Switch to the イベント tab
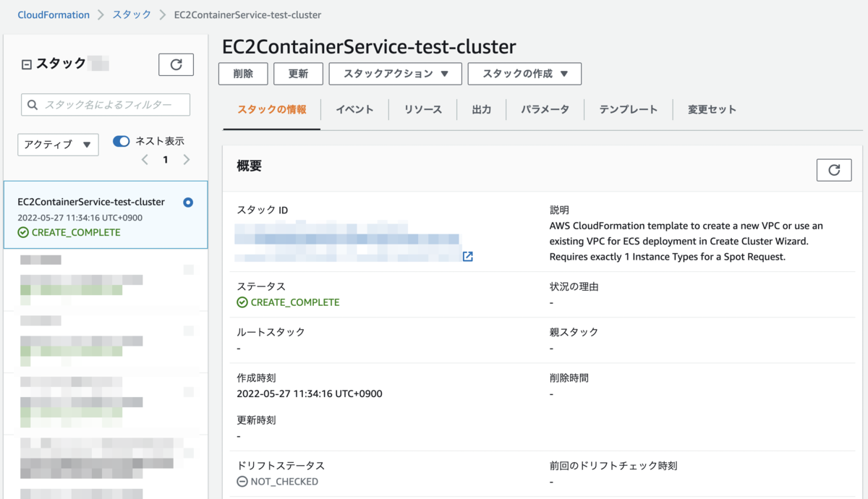Image resolution: width=868 pixels, height=499 pixels. [354, 110]
